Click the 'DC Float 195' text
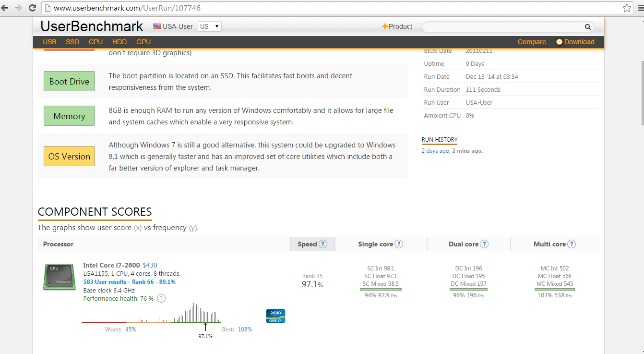 [468, 276]
